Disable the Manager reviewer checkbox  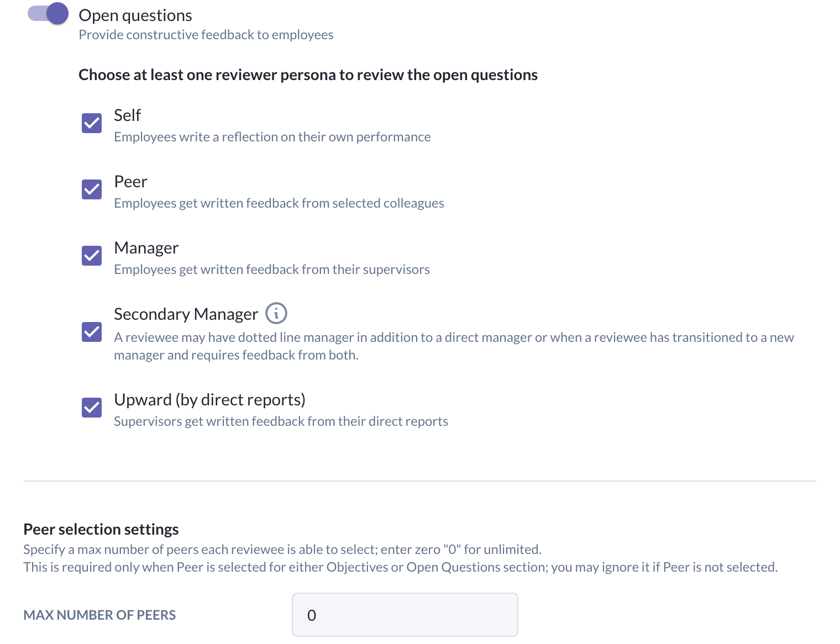click(92, 256)
